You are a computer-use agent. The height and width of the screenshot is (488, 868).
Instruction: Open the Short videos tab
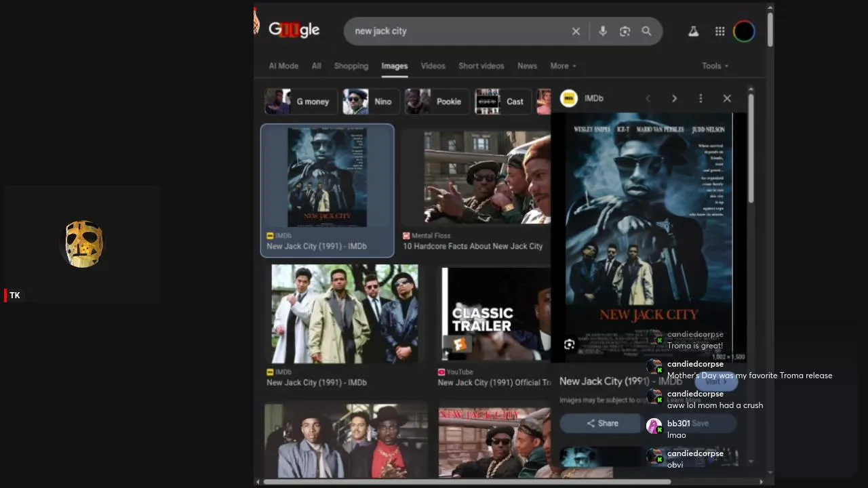click(x=481, y=66)
